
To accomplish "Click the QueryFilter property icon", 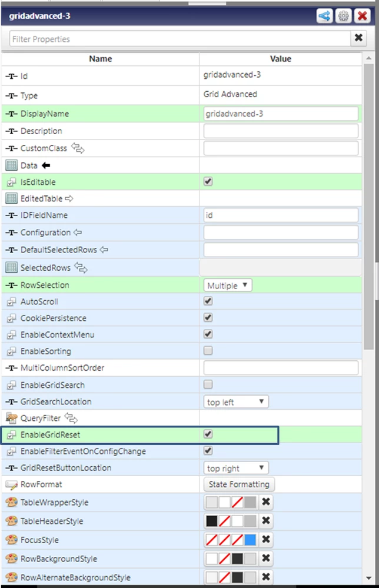I will (x=12, y=418).
